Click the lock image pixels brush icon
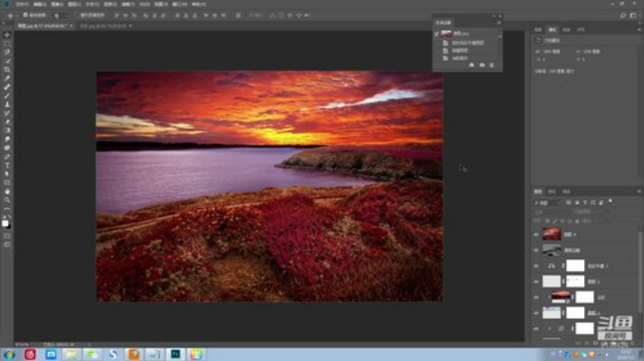Viewport: 644px width, 361px height. pos(555,221)
